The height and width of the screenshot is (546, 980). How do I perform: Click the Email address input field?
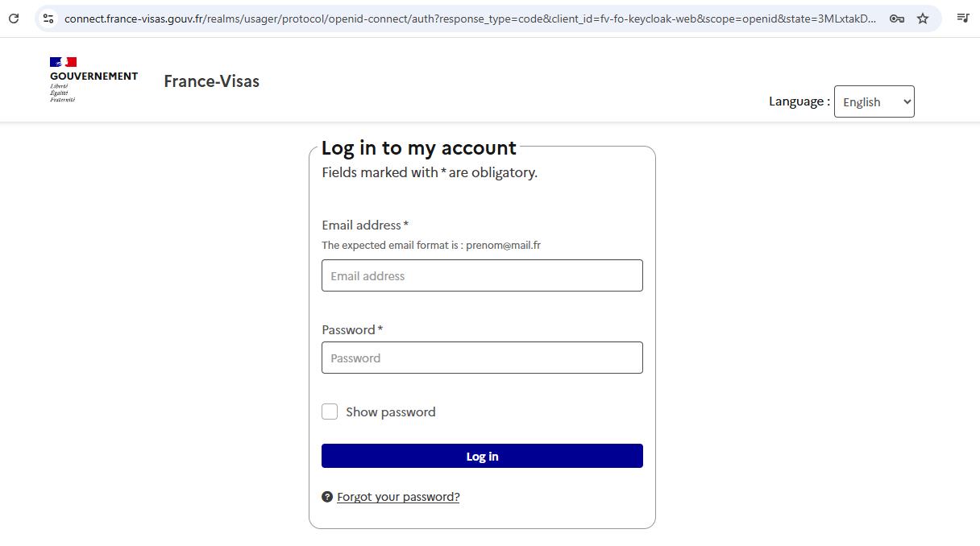pos(482,275)
